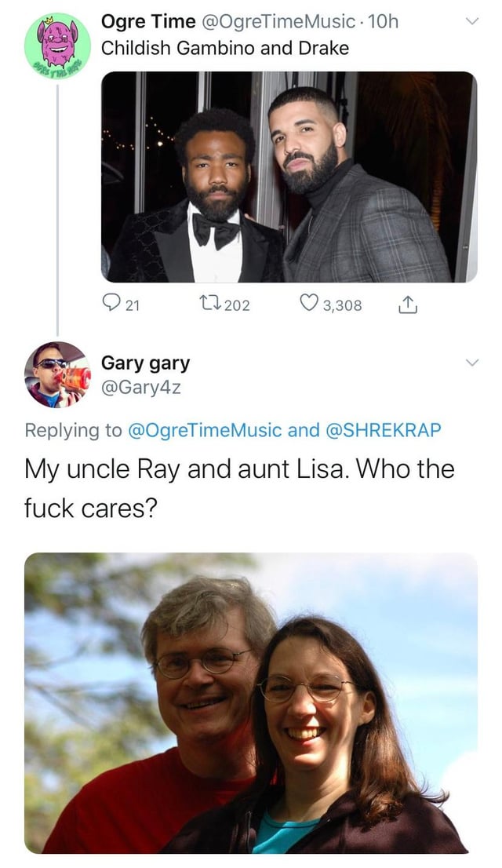This screenshot has height=868, width=502.
Task: Click the 3,308 likes count
Action: tap(342, 305)
